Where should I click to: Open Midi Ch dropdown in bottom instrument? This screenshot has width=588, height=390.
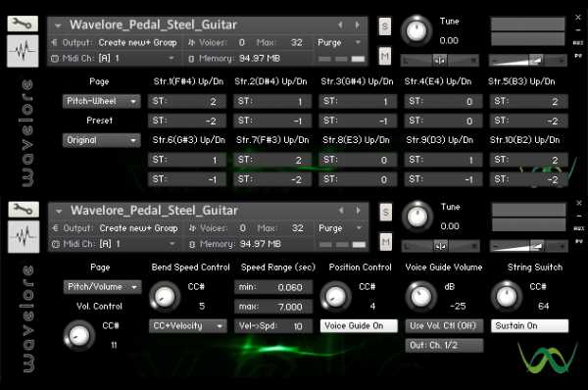point(114,244)
